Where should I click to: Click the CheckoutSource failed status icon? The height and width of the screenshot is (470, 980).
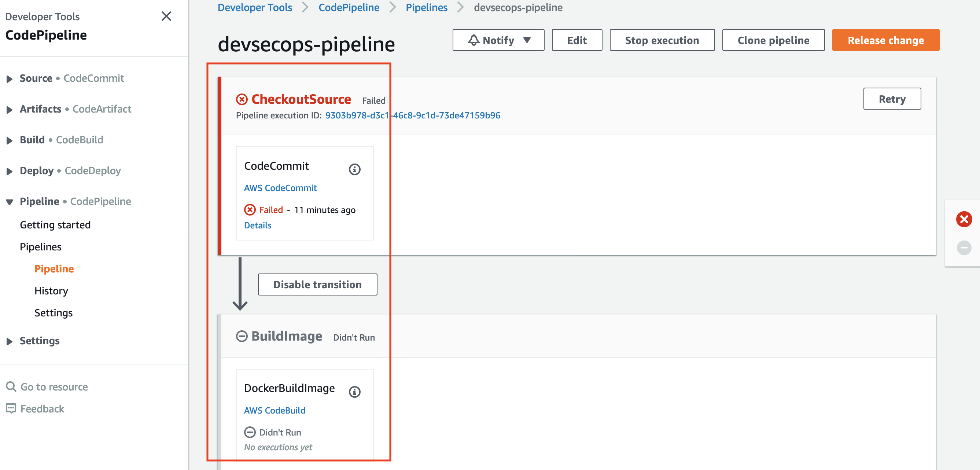pyautogui.click(x=242, y=99)
